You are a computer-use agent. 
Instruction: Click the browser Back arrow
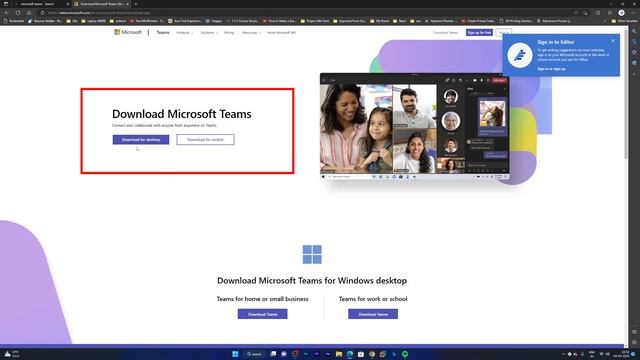[x=7, y=13]
